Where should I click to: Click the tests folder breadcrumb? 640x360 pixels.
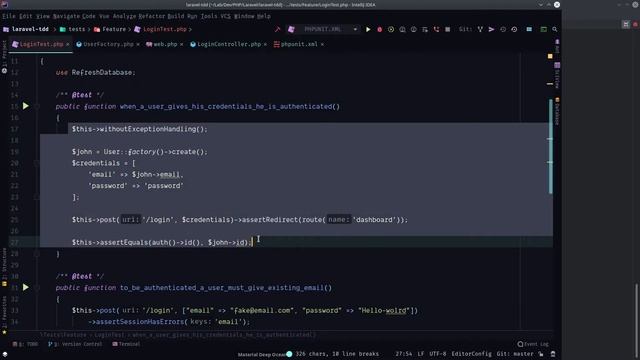tap(73, 29)
